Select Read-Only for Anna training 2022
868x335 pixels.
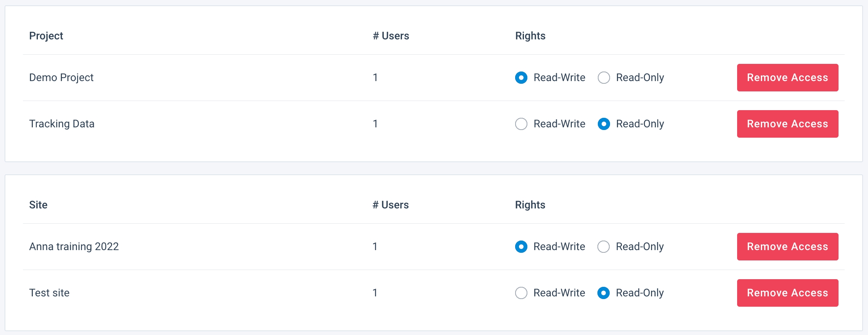(x=604, y=247)
